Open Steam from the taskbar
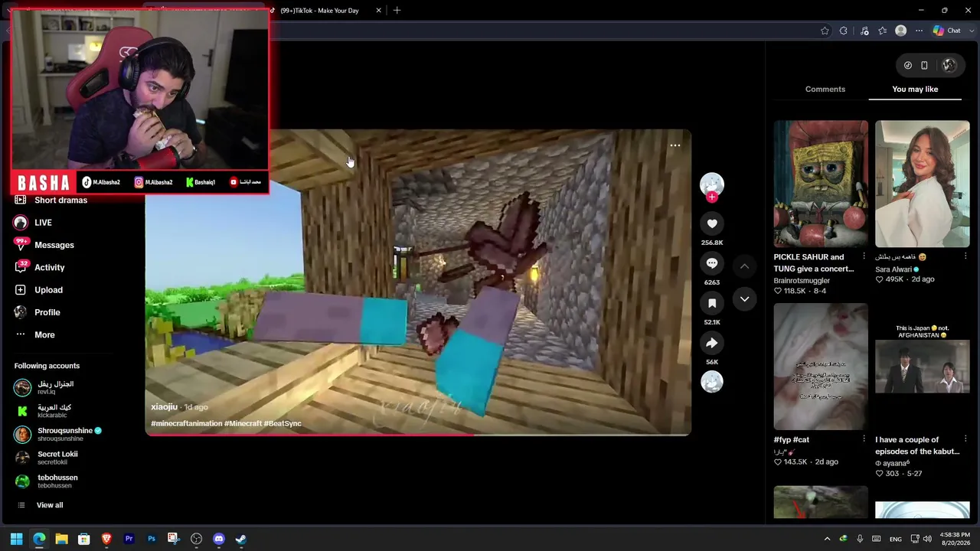Image resolution: width=980 pixels, height=551 pixels. (x=240, y=539)
